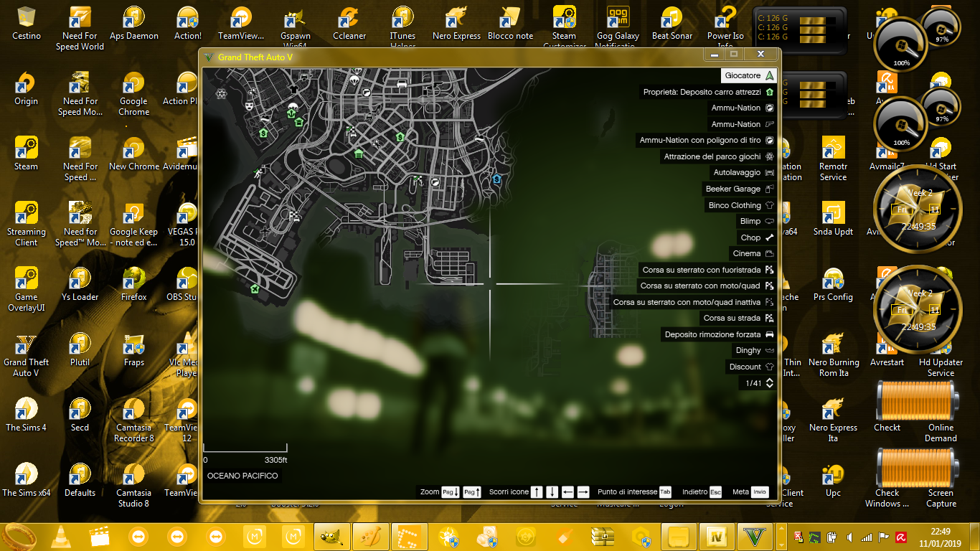Open The Sims 4 desktop shortcut

tap(27, 414)
